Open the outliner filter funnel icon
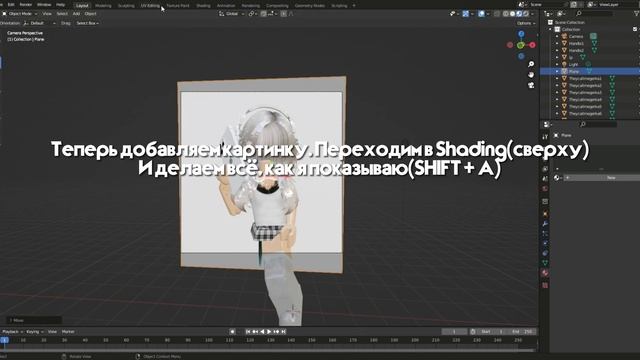Screen dimensions: 640x360 tap(636, 13)
